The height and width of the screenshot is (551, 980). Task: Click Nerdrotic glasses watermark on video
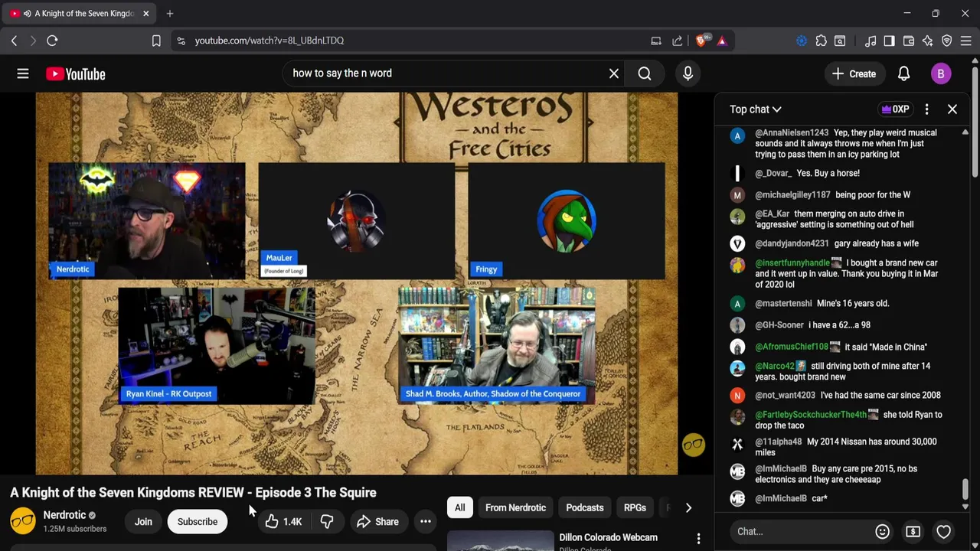coord(694,445)
